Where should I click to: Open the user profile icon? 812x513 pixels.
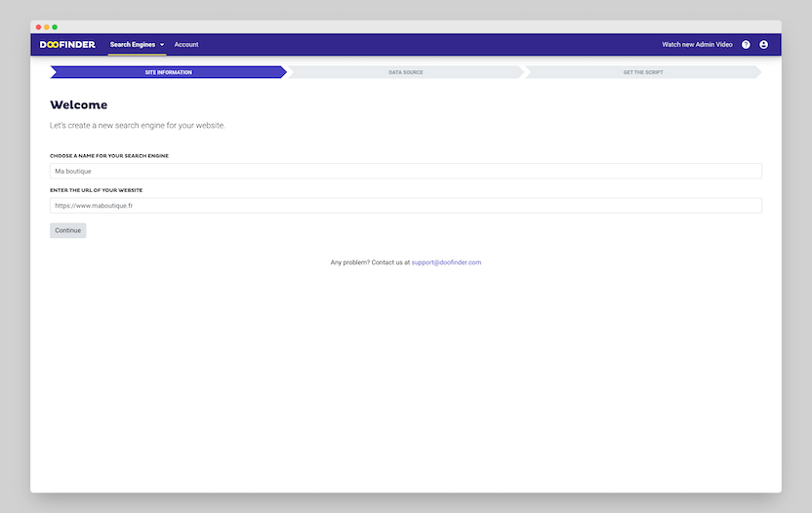(x=763, y=45)
